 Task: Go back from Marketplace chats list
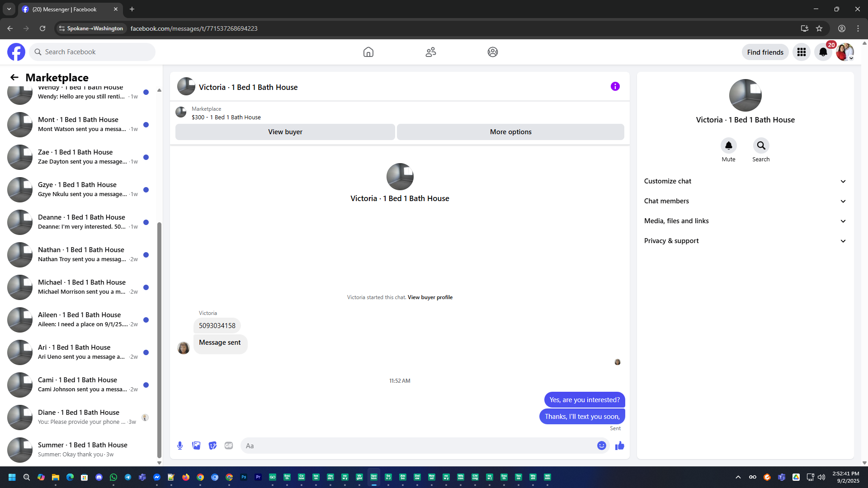[14, 77]
